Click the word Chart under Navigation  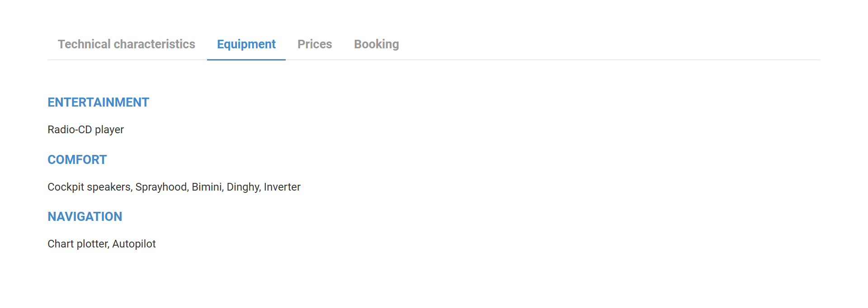click(61, 244)
